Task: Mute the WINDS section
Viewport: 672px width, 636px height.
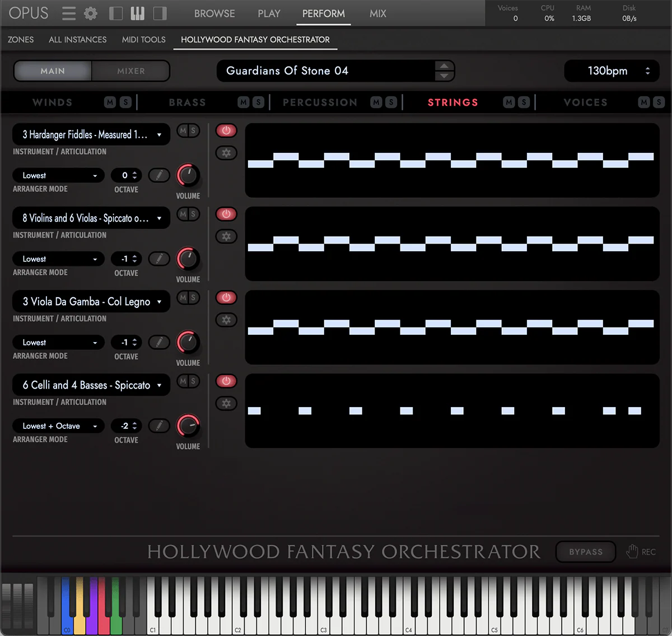Action: 110,102
